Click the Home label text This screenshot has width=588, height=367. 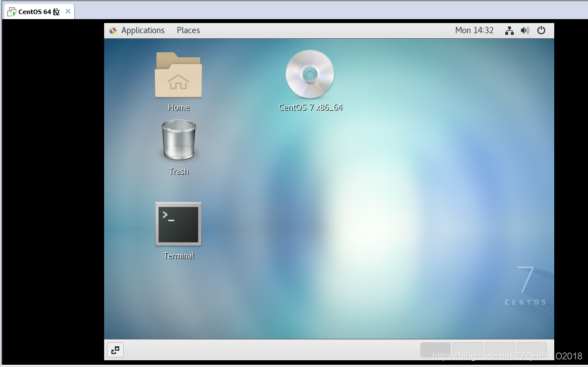[178, 107]
